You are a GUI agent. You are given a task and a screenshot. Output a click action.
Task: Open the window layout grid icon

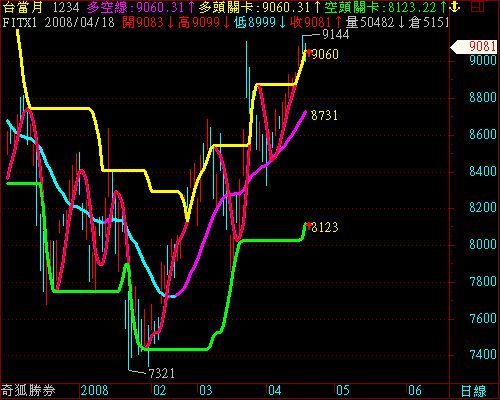coord(478,7)
